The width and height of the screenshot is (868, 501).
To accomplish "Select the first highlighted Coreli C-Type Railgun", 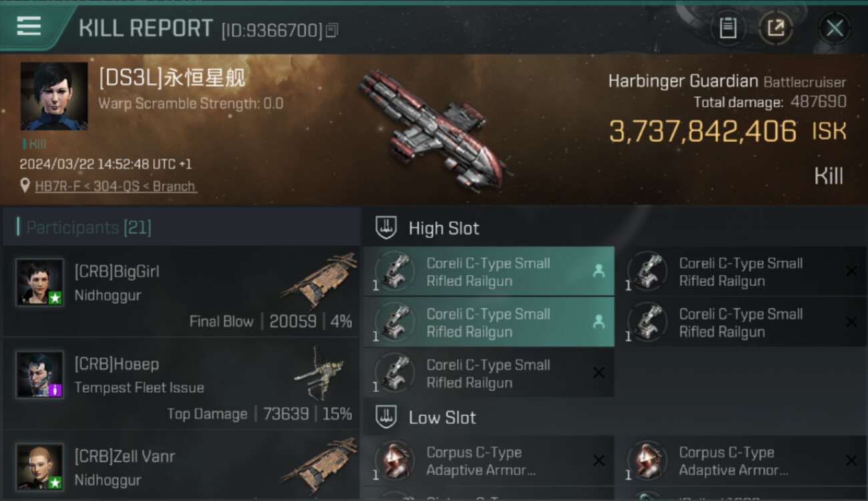I will point(489,272).
